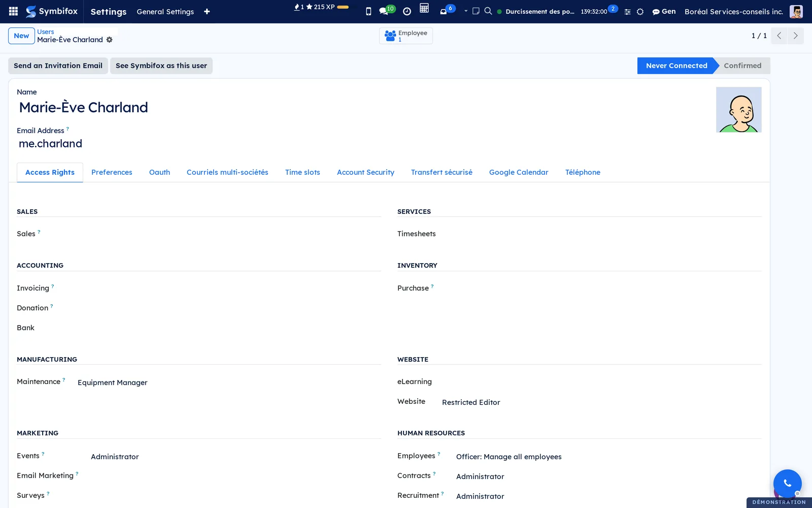
Task: Open the Contracts Administrator selection
Action: (480, 477)
